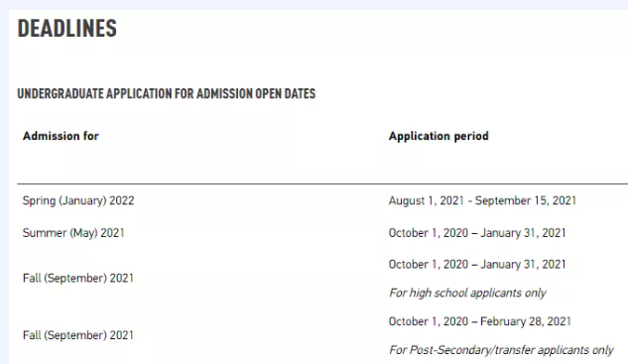The height and width of the screenshot is (364, 628).
Task: Click the word 'UNDERGRADUATE' in subheading
Action: [61, 93]
